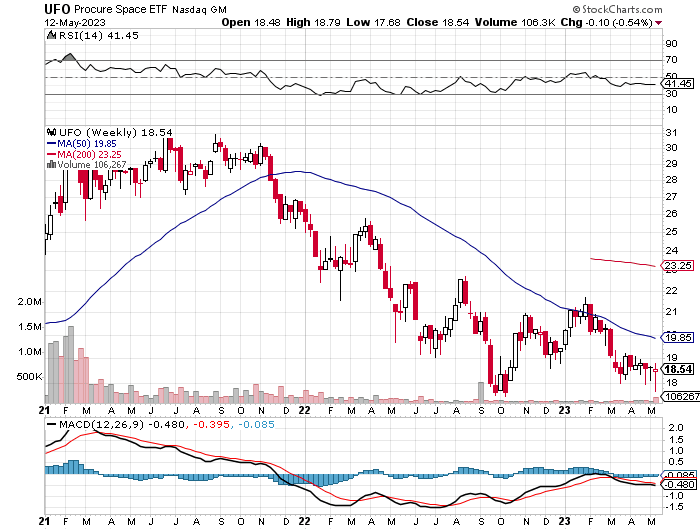Click the Close 18.54 header value

[x=438, y=22]
